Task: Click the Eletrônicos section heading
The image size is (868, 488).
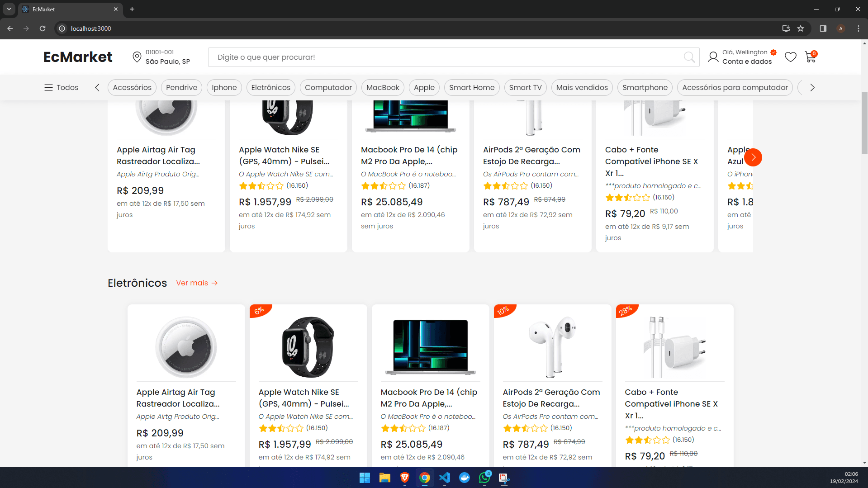Action: coord(138,283)
